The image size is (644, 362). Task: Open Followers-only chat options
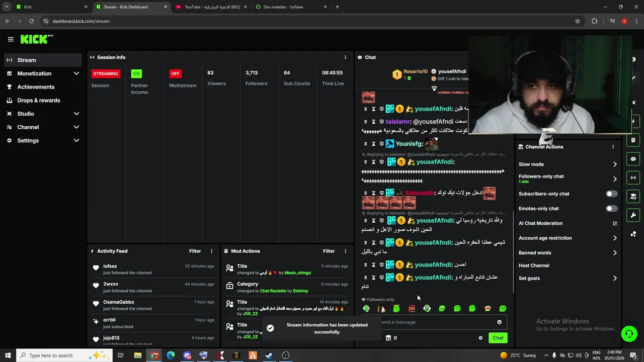[x=568, y=178]
